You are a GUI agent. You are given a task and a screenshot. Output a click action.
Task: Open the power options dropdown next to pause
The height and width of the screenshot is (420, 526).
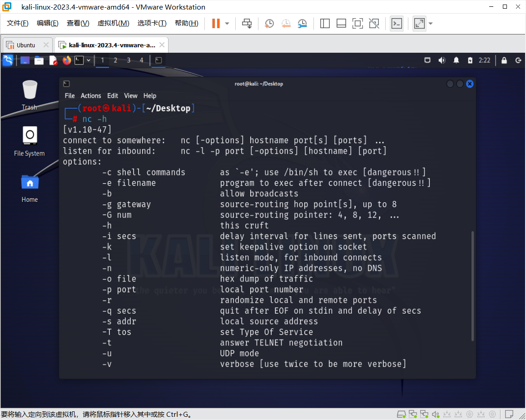227,24
